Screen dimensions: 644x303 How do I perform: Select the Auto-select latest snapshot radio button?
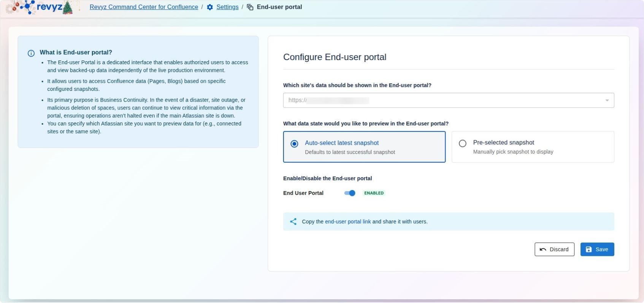[x=294, y=144]
